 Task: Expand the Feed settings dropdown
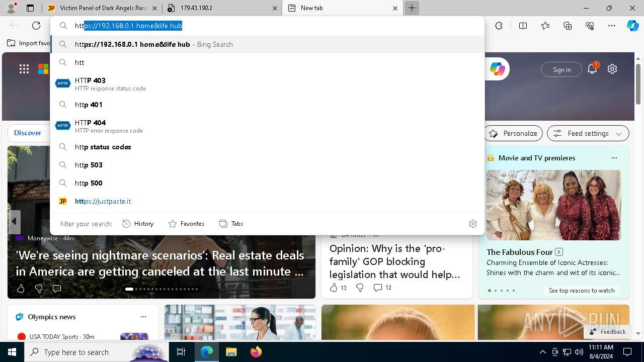click(588, 133)
